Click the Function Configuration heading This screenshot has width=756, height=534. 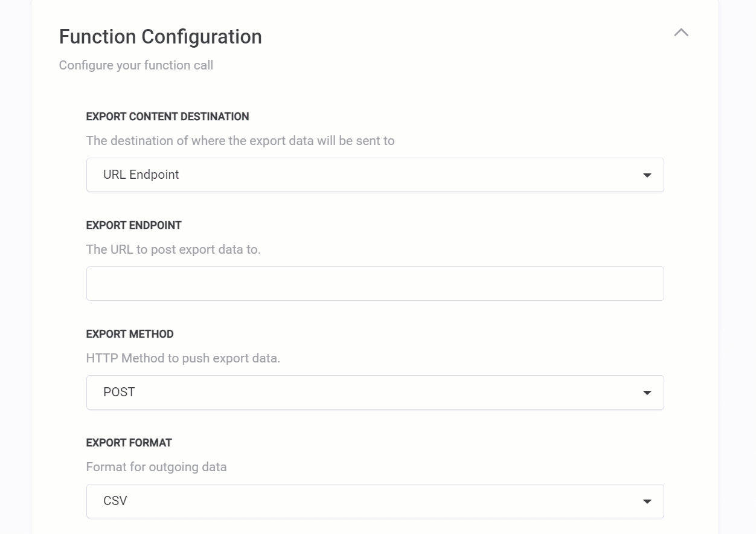point(160,37)
